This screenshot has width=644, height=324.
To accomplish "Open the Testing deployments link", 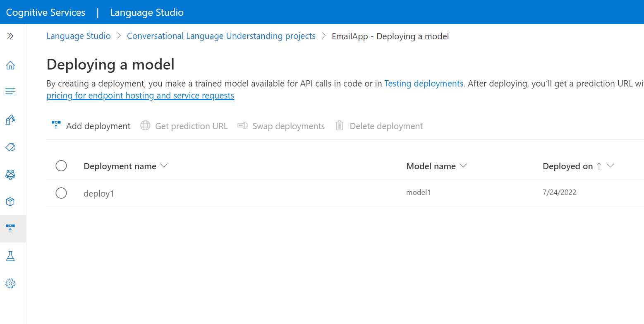I will tap(424, 84).
